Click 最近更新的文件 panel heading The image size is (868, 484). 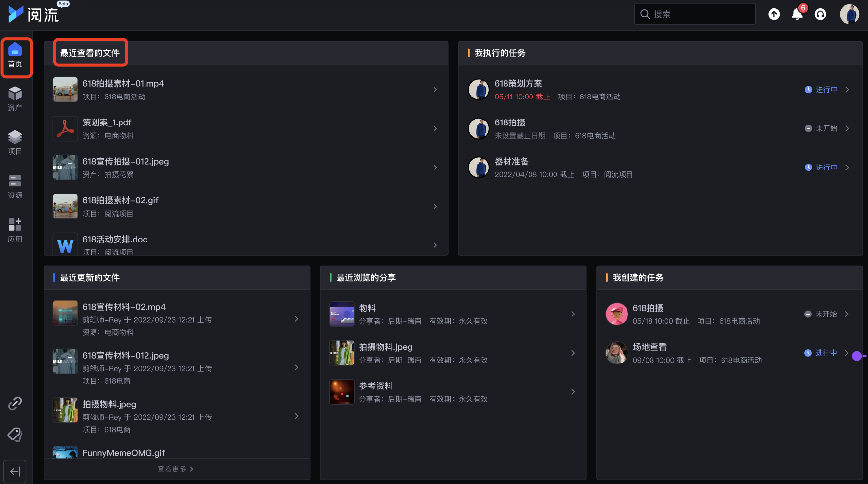point(90,278)
